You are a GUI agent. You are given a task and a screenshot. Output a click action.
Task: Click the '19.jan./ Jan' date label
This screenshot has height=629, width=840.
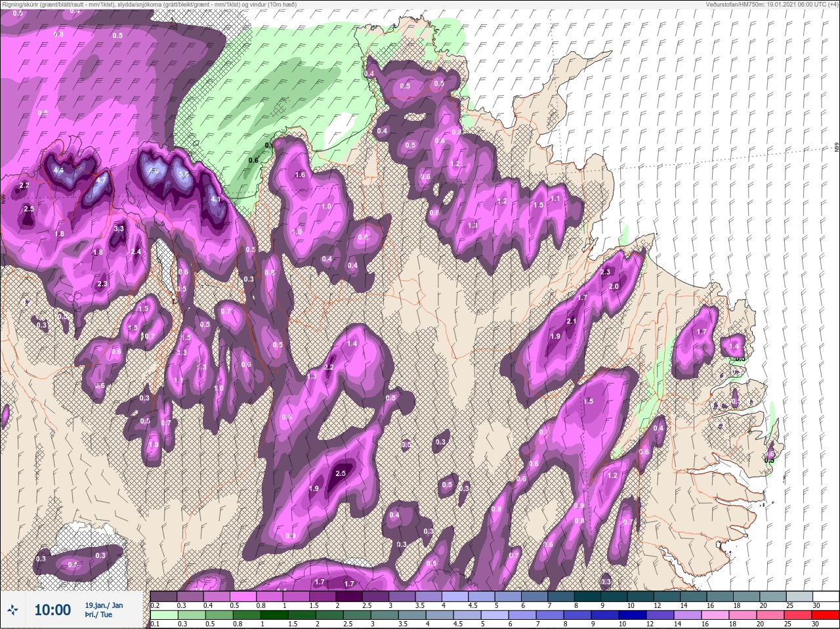(104, 605)
